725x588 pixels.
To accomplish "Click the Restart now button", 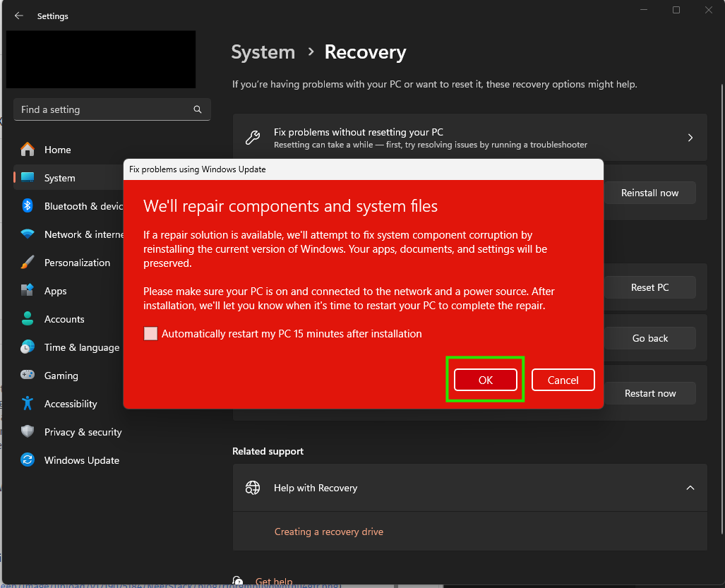I will point(649,393).
